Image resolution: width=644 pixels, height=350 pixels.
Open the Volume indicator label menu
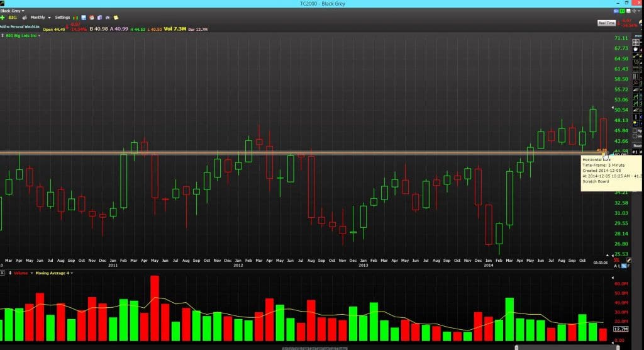(x=21, y=273)
